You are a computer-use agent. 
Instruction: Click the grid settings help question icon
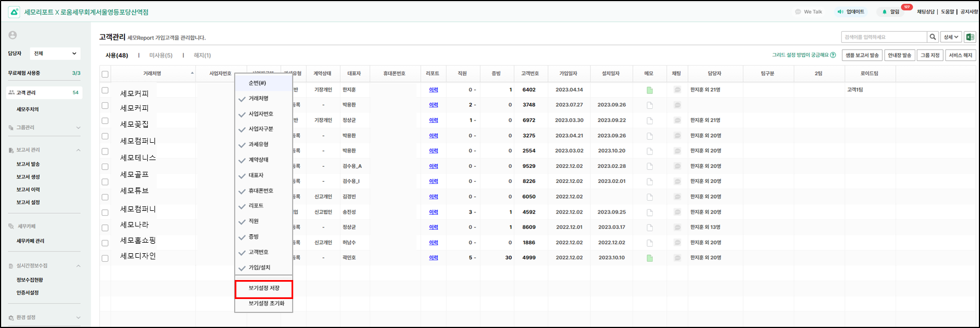833,55
